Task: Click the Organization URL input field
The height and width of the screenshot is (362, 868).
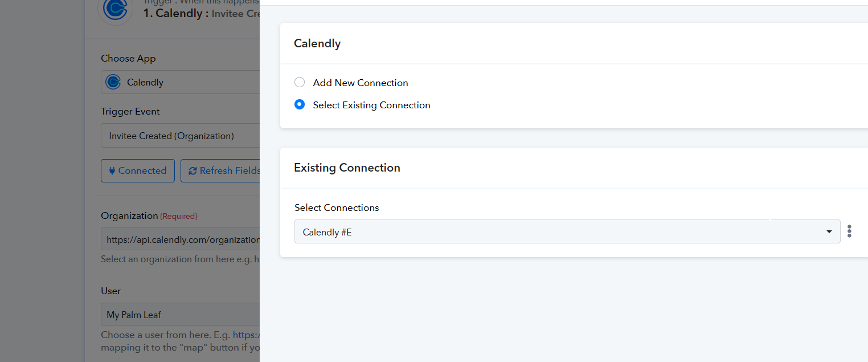Action: 180,240
